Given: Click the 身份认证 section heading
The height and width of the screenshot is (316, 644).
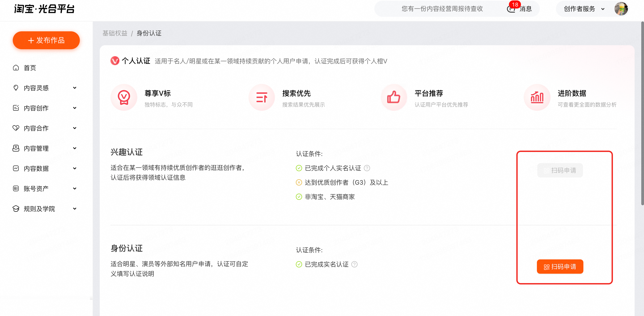Looking at the screenshot, I should tap(127, 248).
